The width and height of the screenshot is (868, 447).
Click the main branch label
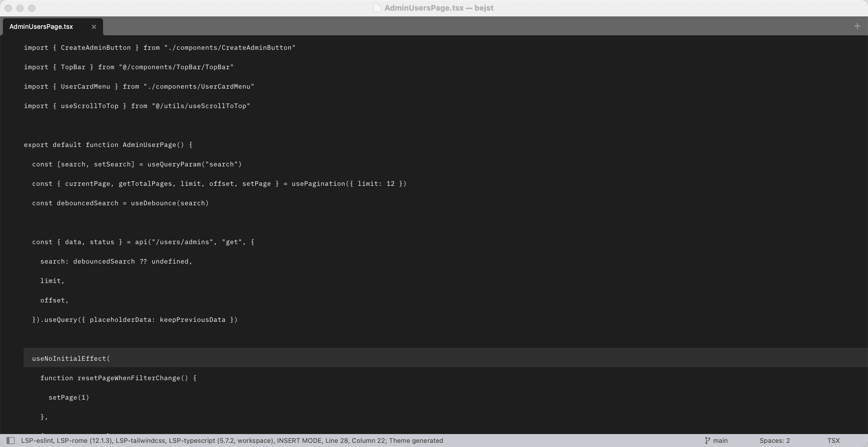[x=720, y=441]
